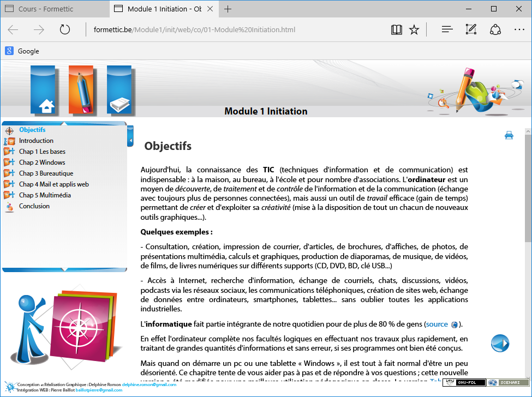Switch to the Cours - Formettic tab

pyautogui.click(x=55, y=9)
